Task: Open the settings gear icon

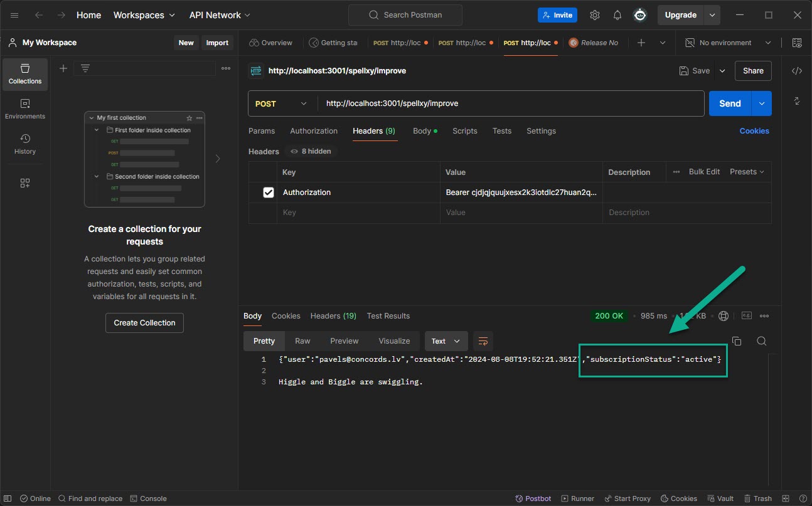Action: coord(595,15)
